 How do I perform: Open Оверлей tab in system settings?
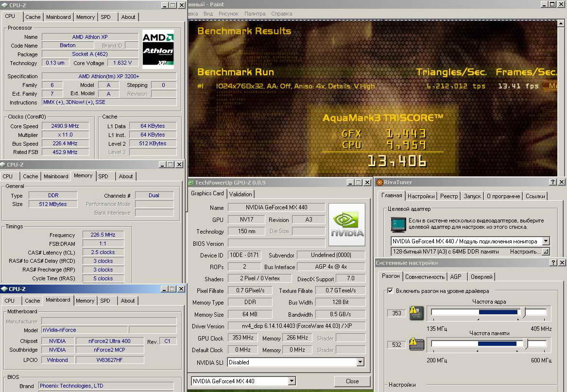(x=481, y=277)
